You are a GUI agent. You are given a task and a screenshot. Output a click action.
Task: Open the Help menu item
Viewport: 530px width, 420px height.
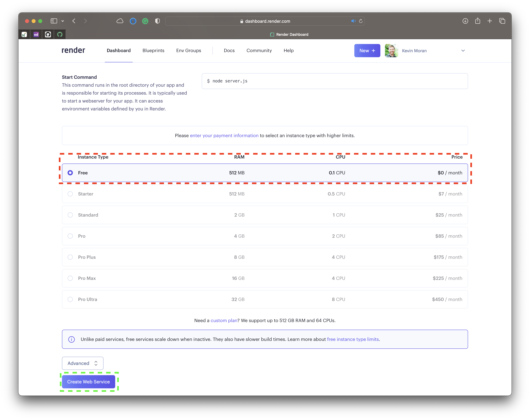click(289, 50)
